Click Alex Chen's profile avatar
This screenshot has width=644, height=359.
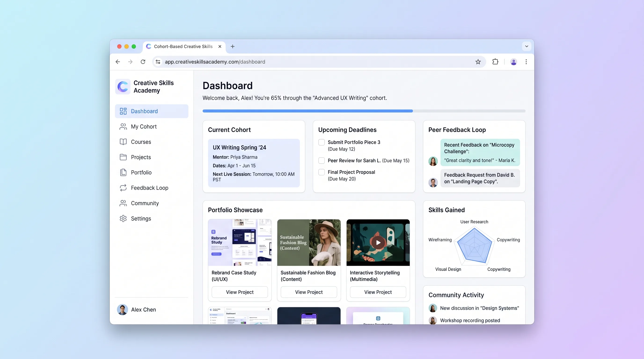point(122,310)
